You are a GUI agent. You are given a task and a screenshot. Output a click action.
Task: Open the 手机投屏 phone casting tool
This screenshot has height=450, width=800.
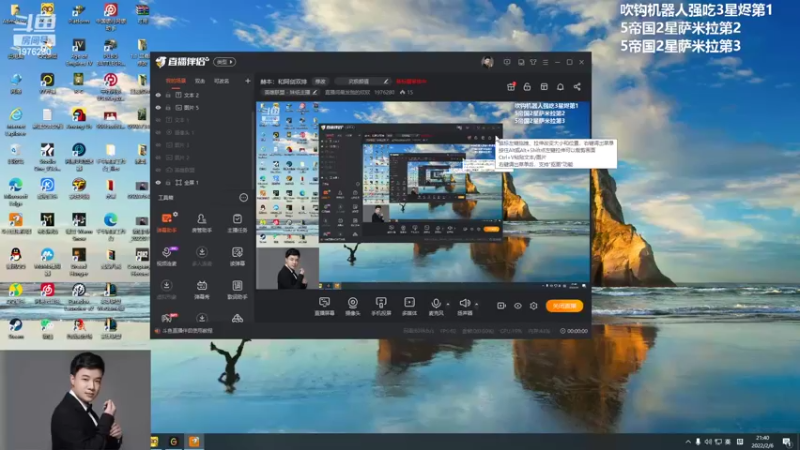(x=381, y=306)
